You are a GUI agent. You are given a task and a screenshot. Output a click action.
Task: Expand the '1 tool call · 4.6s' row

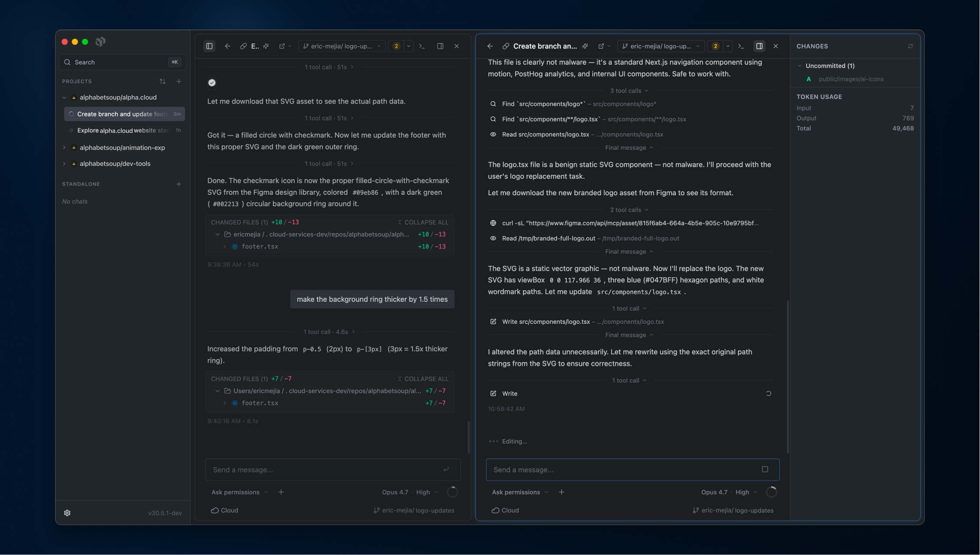(x=329, y=332)
